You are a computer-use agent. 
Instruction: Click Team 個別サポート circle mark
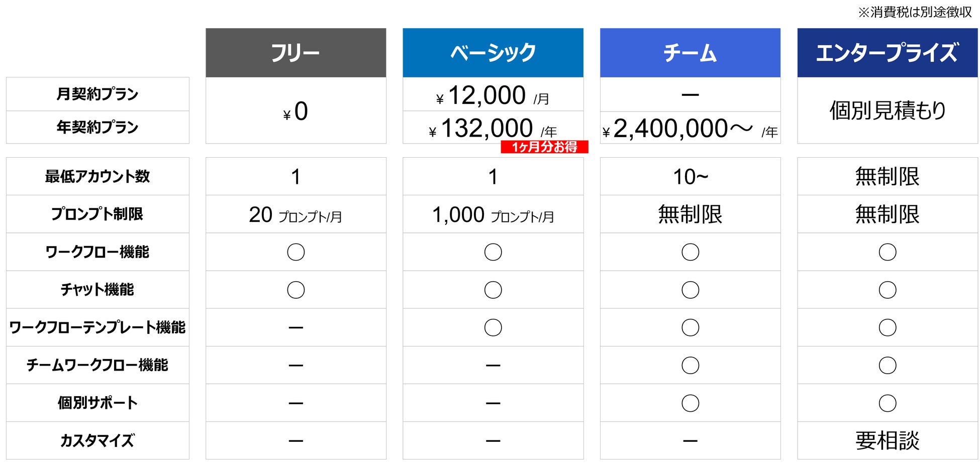click(690, 403)
